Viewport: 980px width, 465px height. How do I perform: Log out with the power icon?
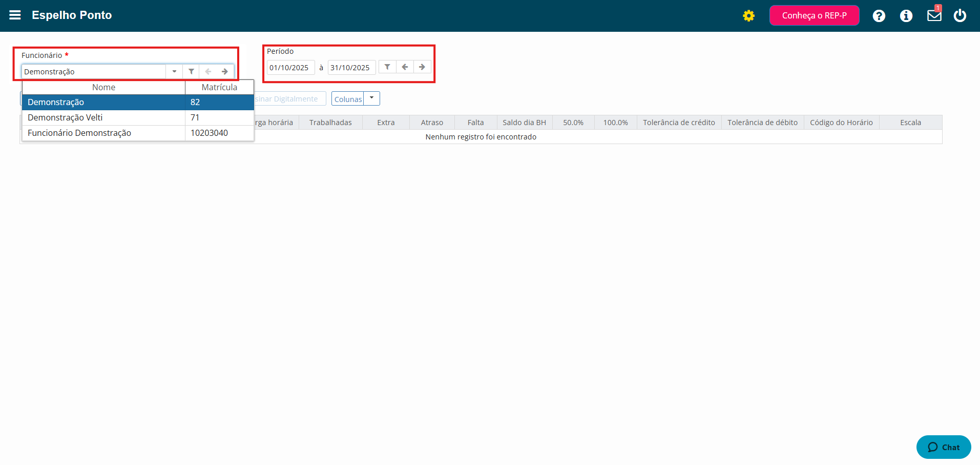(x=960, y=15)
